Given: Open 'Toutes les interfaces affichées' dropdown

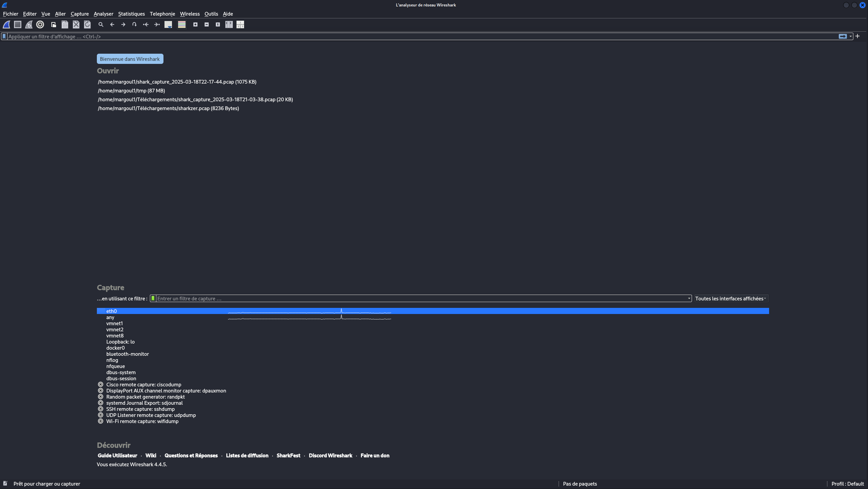Looking at the screenshot, I should point(731,298).
